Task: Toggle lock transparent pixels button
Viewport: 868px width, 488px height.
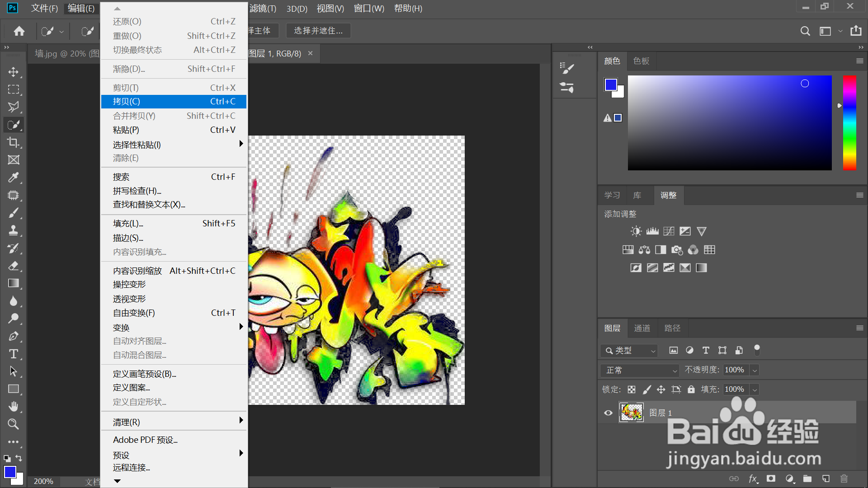Action: pyautogui.click(x=632, y=389)
